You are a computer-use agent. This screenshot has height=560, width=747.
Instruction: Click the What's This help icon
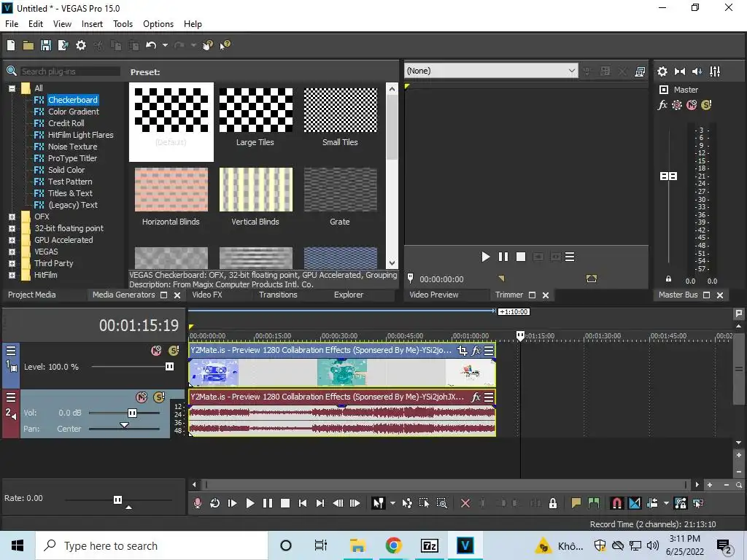[225, 45]
